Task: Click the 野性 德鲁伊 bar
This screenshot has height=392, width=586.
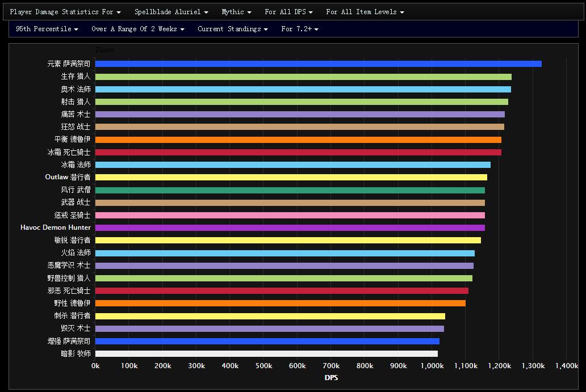Action: point(281,304)
